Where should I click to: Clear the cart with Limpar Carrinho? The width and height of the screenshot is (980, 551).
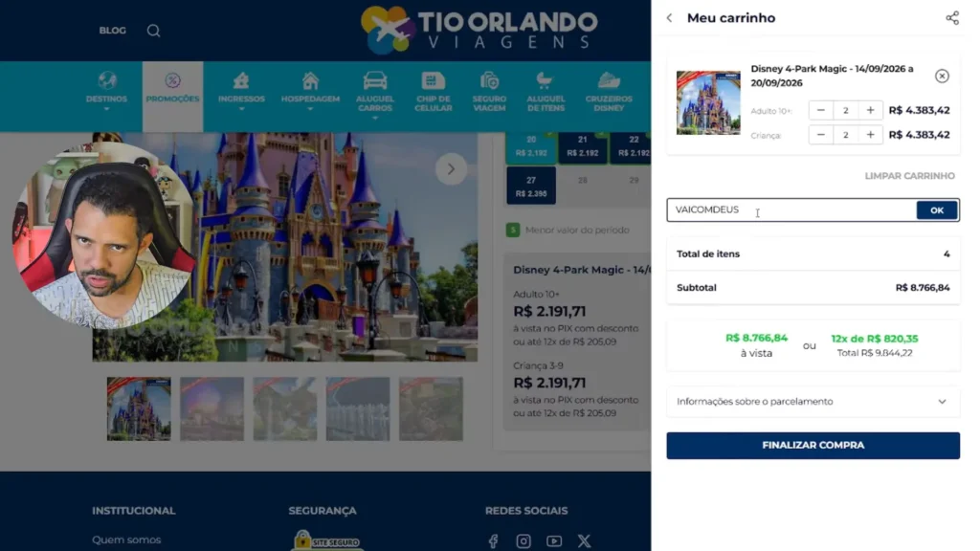[x=909, y=176]
